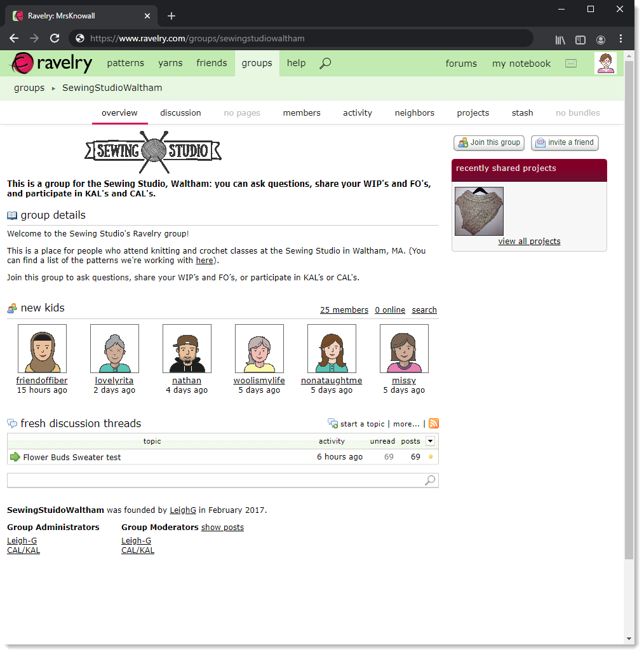644x654 pixels.
Task: Go forward with the browser forward arrow
Action: (34, 38)
